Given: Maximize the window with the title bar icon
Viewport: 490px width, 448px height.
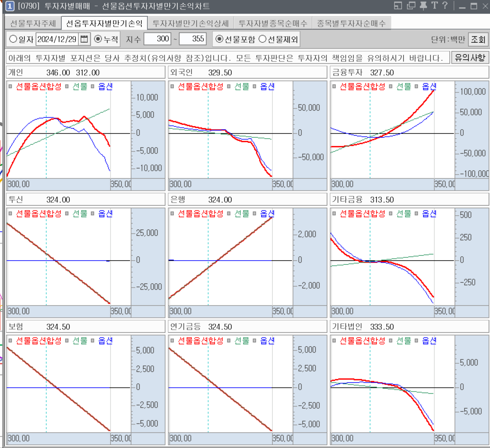Looking at the screenshot, I should pyautogui.click(x=474, y=6).
